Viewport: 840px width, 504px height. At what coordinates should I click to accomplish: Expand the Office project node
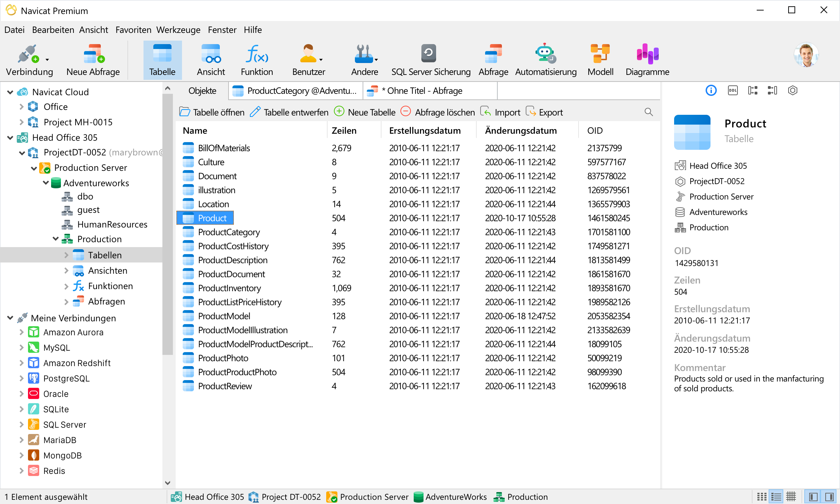(21, 107)
